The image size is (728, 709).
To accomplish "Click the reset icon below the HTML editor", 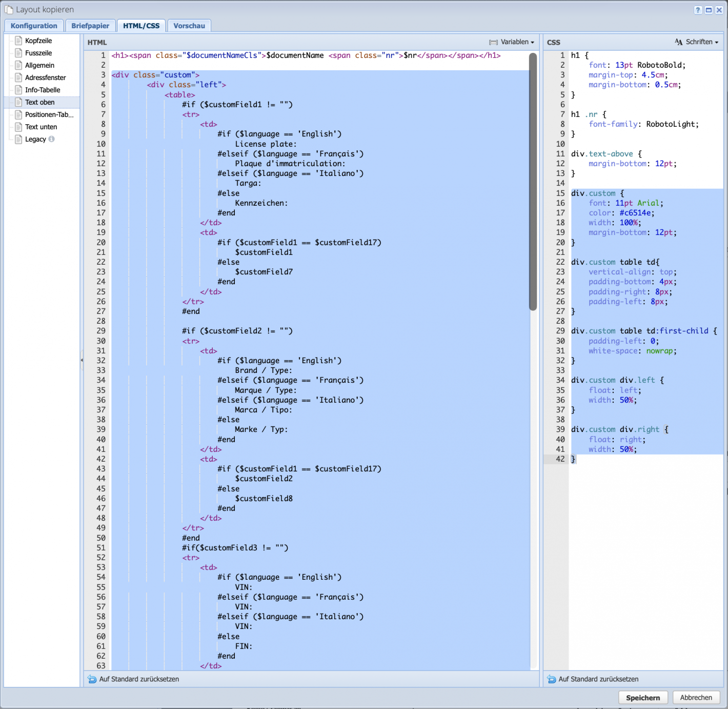I will coord(92,679).
